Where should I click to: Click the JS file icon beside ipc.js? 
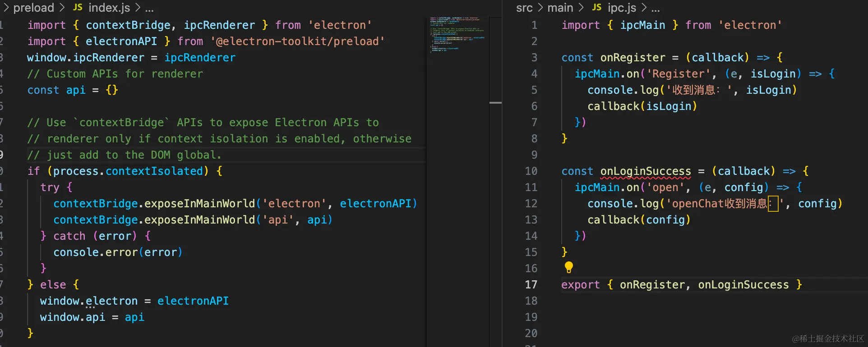[x=596, y=8]
